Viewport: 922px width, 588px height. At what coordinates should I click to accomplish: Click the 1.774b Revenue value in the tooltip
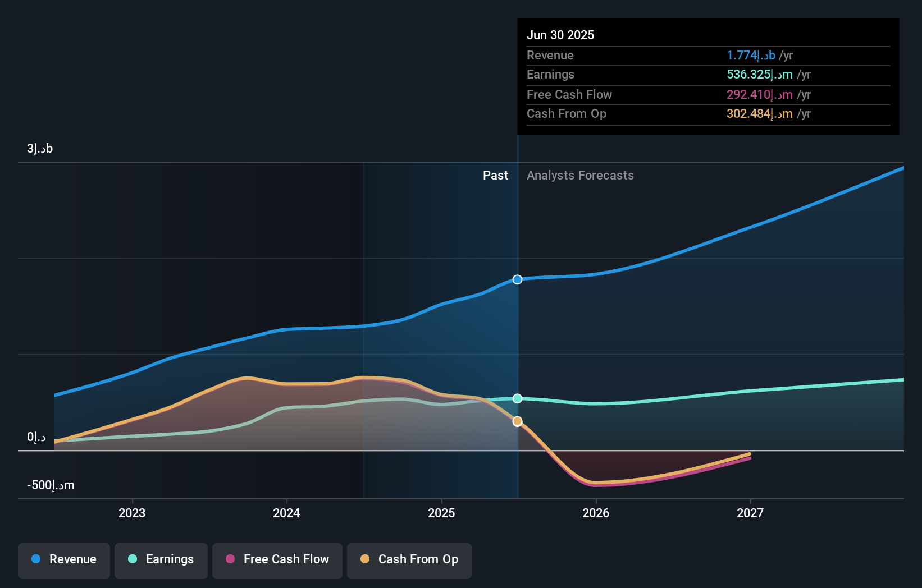tap(751, 56)
